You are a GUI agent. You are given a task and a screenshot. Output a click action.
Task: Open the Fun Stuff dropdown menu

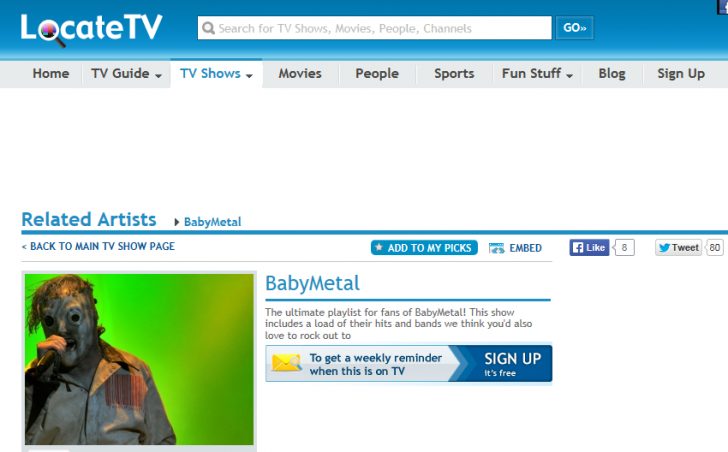537,73
